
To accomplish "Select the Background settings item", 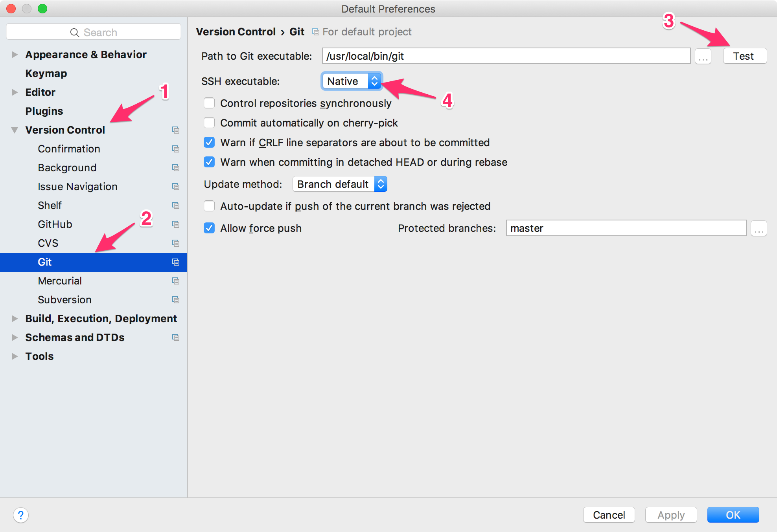I will click(x=67, y=168).
